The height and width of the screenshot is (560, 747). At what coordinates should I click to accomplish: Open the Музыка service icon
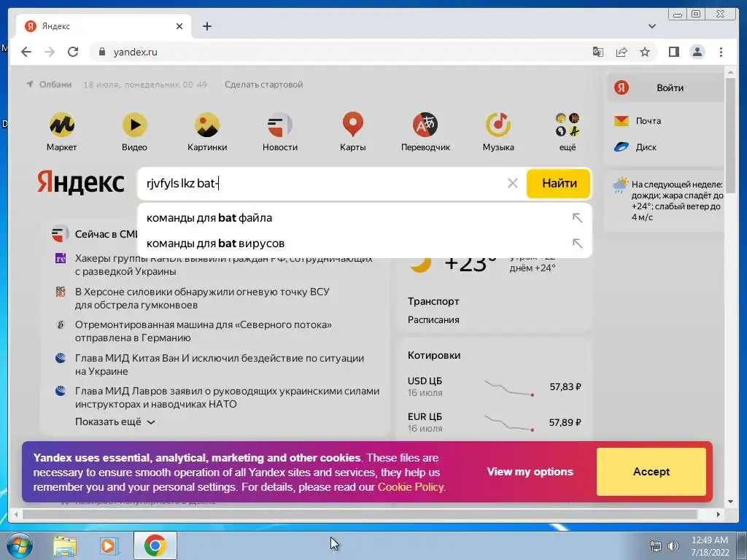tap(498, 125)
